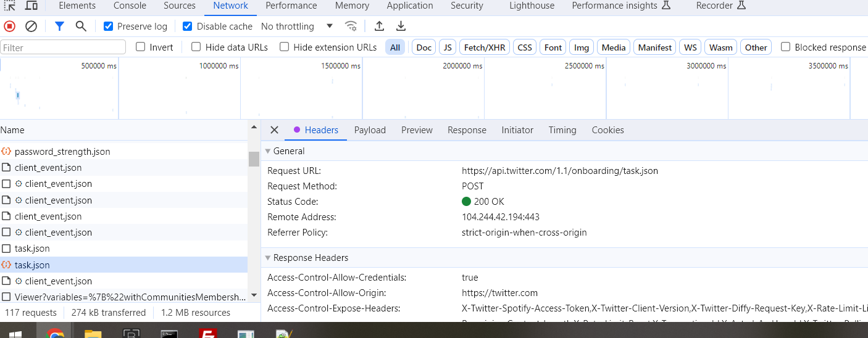Image resolution: width=868 pixels, height=338 pixels.
Task: Switch to the Sources panel
Action: (x=180, y=6)
